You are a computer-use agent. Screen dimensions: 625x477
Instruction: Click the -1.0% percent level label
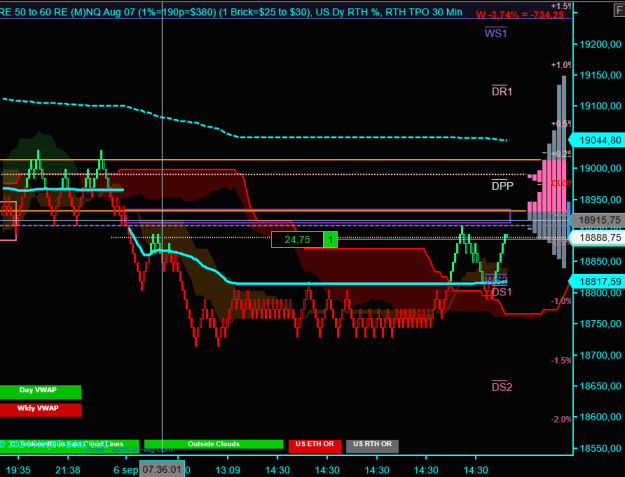[561, 301]
